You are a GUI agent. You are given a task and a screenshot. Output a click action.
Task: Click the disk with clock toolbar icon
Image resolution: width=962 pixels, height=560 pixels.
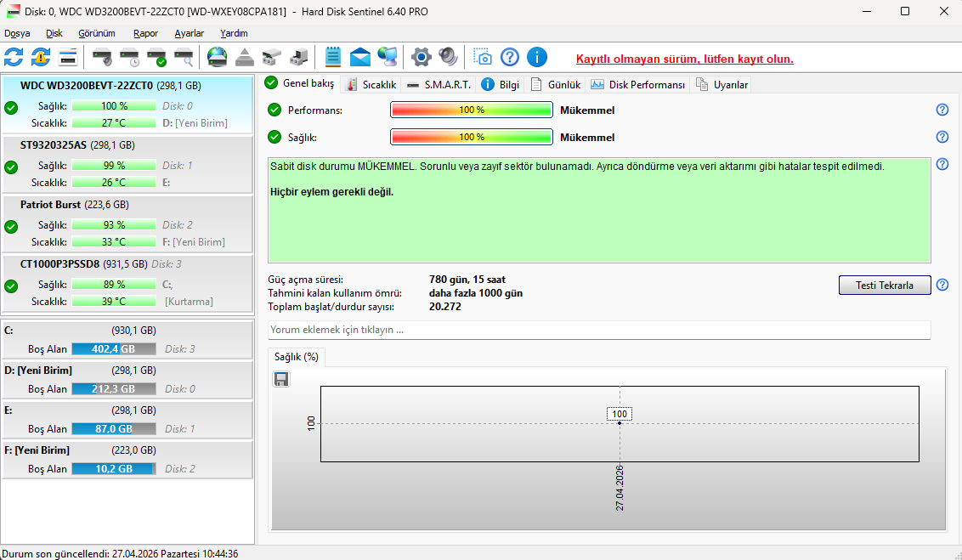(x=129, y=57)
